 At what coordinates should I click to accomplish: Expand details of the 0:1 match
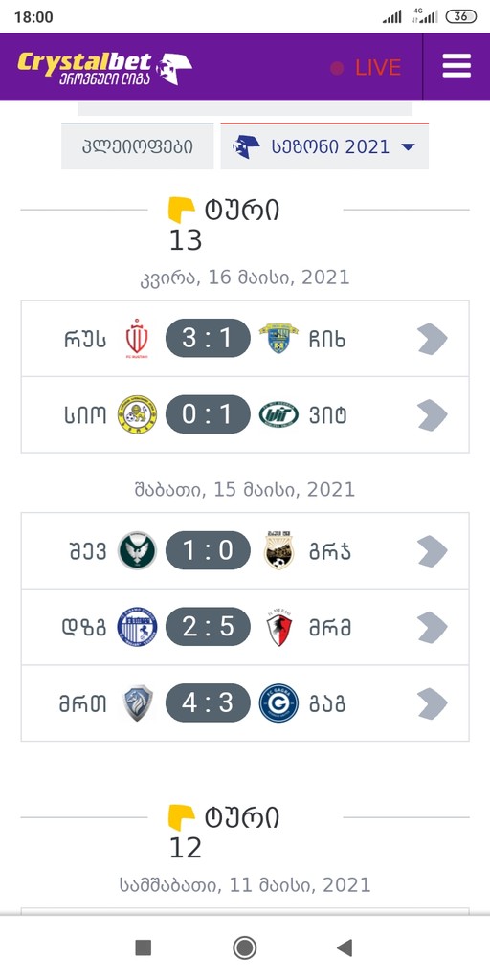(433, 415)
